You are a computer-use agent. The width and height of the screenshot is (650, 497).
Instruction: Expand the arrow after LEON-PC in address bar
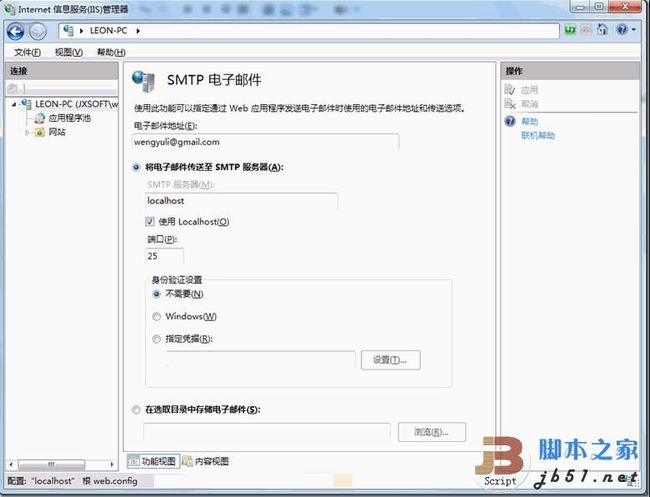point(138,31)
